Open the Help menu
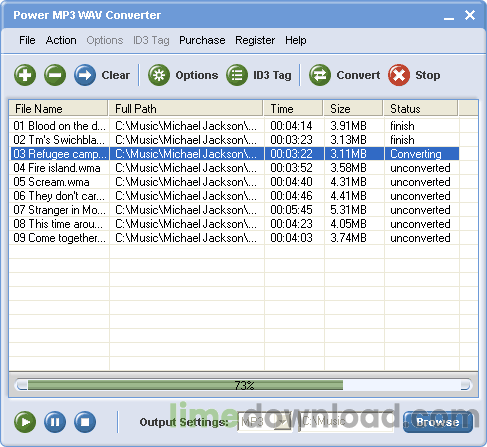The width and height of the screenshot is (487, 447). (x=296, y=40)
